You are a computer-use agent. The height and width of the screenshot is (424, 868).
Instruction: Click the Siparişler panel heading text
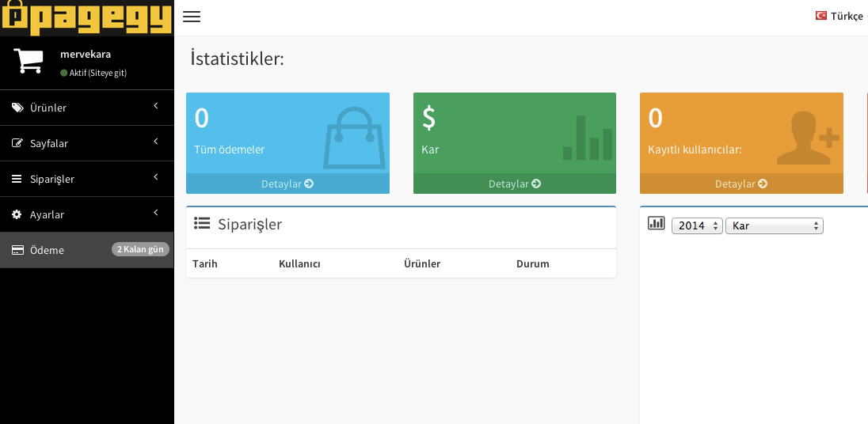(249, 225)
